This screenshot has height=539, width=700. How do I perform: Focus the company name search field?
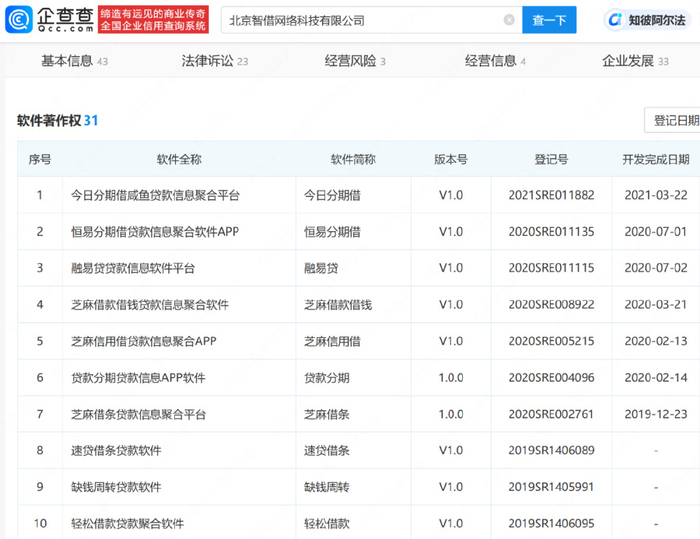point(371,20)
